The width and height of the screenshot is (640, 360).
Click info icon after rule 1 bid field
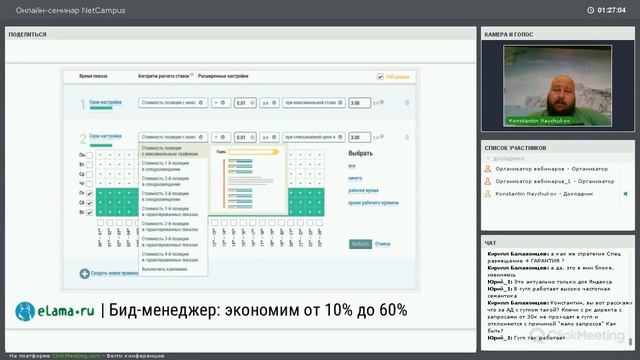pos(382,102)
